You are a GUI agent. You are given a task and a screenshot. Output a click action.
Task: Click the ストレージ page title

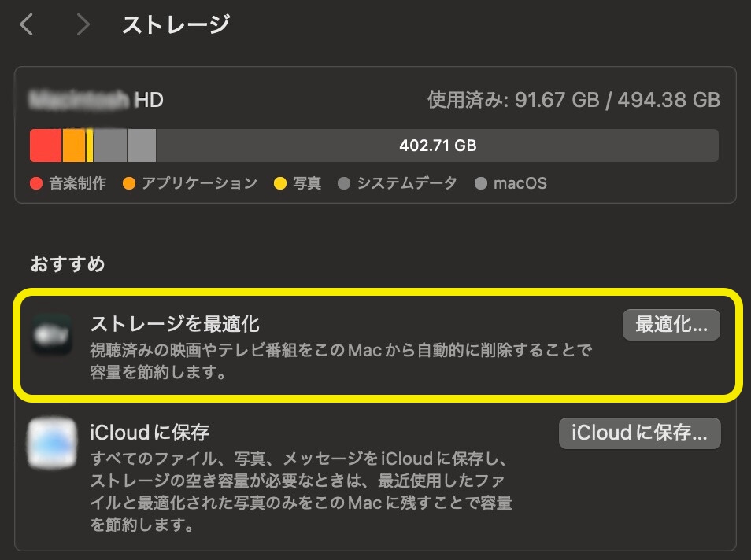(176, 25)
